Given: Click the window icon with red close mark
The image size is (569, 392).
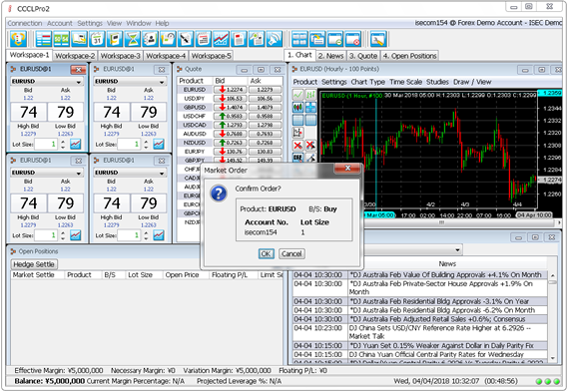Looking at the screenshot, I should click(353, 39).
